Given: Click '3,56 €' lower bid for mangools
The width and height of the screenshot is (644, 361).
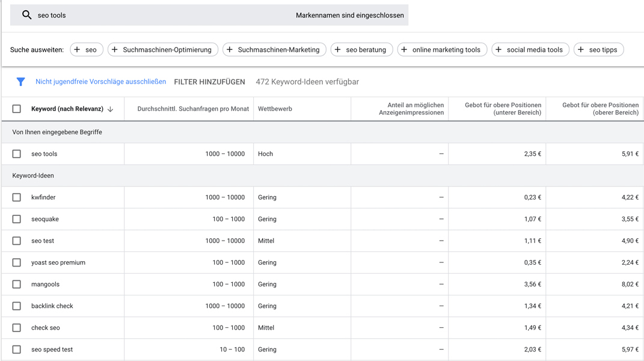Looking at the screenshot, I should (532, 285).
